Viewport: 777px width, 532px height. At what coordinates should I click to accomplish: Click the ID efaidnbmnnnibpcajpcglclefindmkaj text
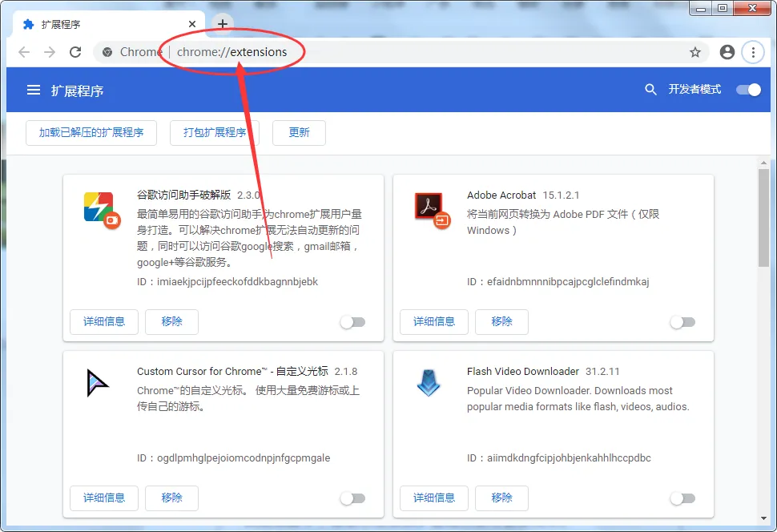[558, 281]
